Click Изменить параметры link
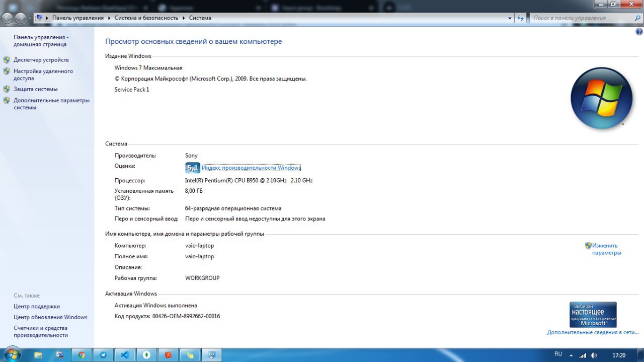This screenshot has width=644, height=362. 606,249
